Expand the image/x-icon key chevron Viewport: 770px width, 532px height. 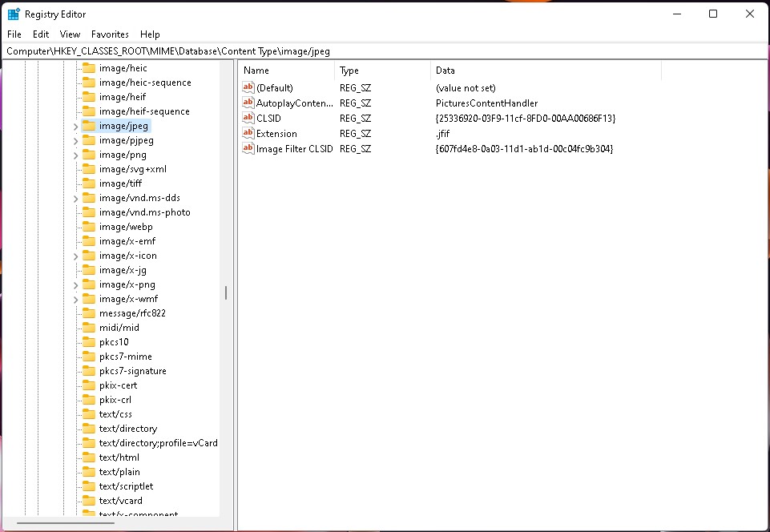pyautogui.click(x=75, y=256)
